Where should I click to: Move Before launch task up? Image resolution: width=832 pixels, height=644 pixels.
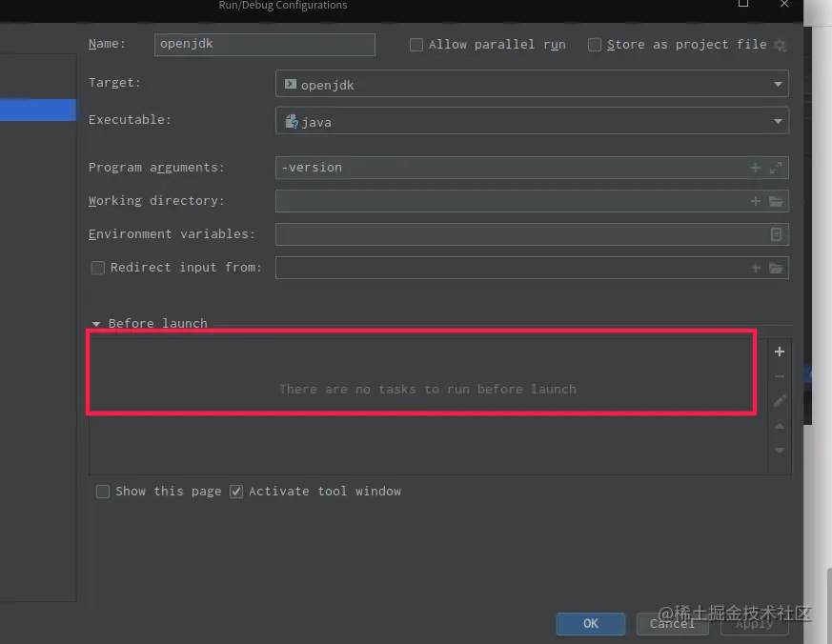[780, 426]
